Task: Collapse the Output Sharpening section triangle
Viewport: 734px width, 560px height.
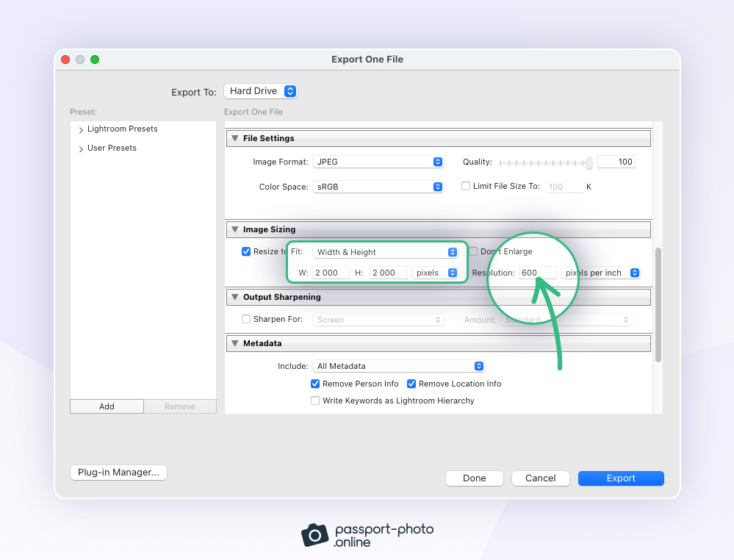Action: [235, 297]
